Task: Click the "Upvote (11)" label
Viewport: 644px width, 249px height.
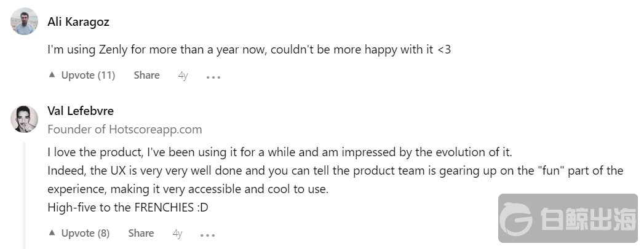Action: pyautogui.click(x=88, y=75)
